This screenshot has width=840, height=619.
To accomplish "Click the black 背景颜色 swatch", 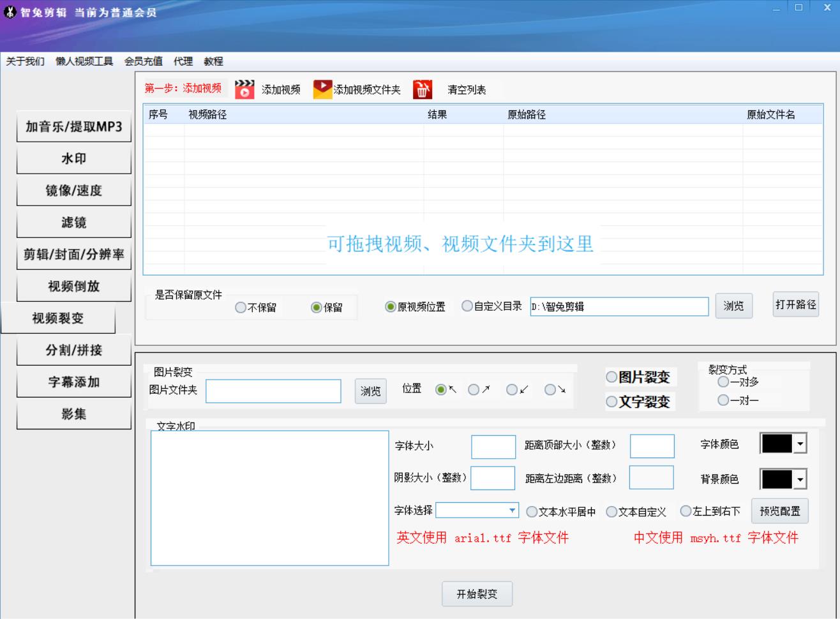I will 777,479.
